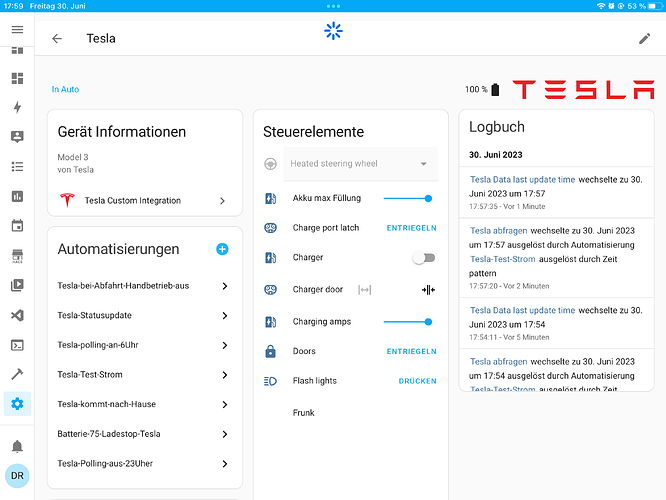Edit device with the pencil icon
Image resolution: width=666 pixels, height=500 pixels.
click(x=644, y=39)
